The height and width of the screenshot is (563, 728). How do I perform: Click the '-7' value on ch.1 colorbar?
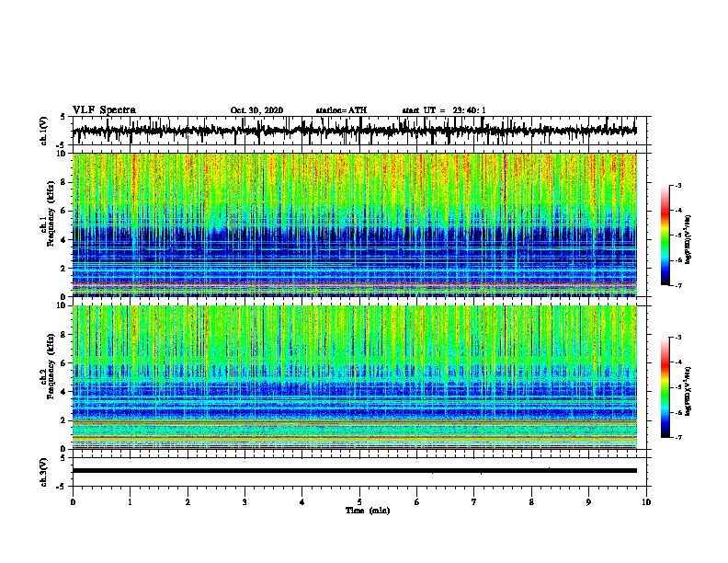pyautogui.click(x=677, y=285)
